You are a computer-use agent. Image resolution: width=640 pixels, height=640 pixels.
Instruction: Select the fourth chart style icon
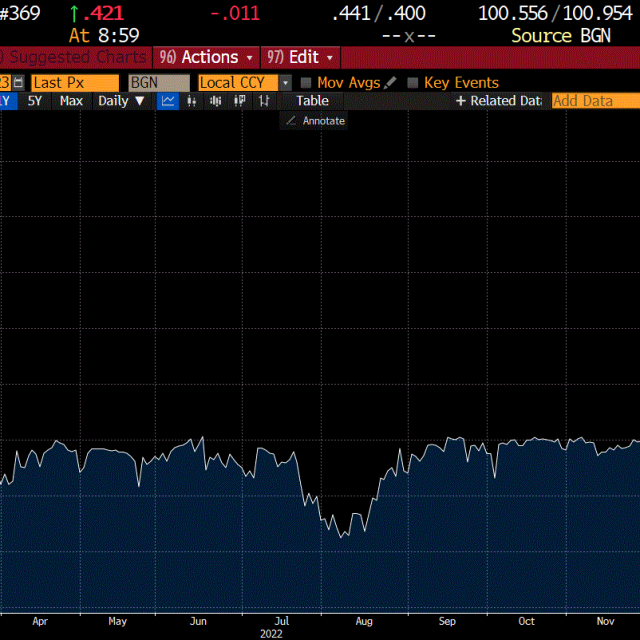click(240, 101)
